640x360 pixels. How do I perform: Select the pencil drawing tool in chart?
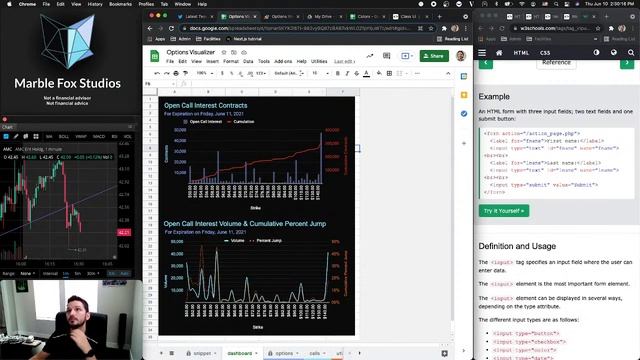(16, 136)
